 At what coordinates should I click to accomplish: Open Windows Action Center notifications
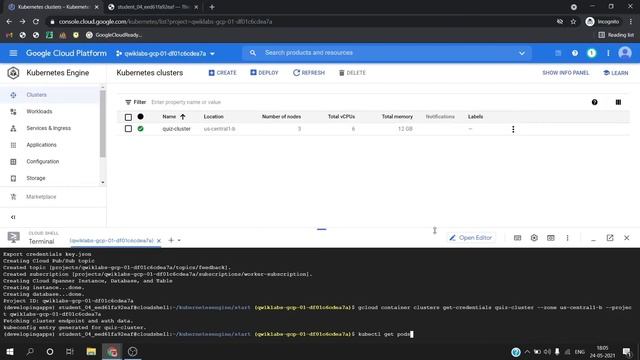pos(627,351)
